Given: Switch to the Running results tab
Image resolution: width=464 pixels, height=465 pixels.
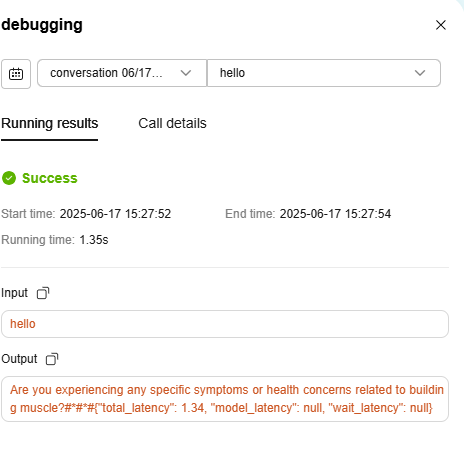Looking at the screenshot, I should pyautogui.click(x=50, y=123).
